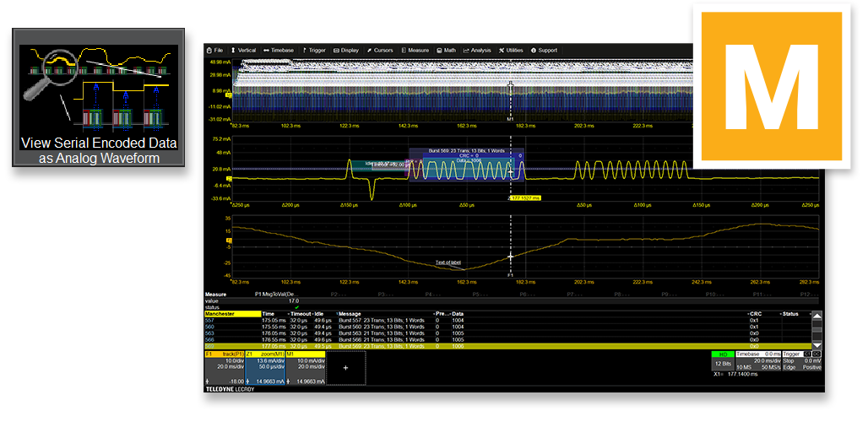Image resolution: width=868 pixels, height=422 pixels.
Task: Click the DC coupling icon in the Trigger descriptor
Action: pyautogui.click(x=817, y=354)
